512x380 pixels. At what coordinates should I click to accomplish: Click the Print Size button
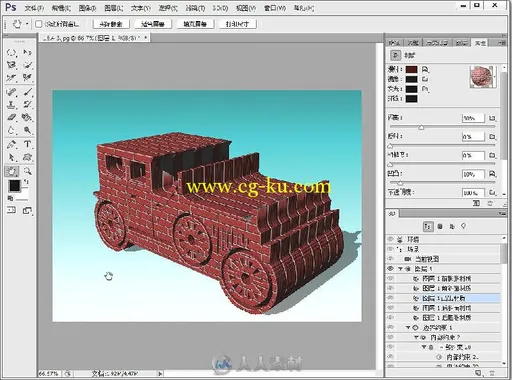pyautogui.click(x=238, y=24)
